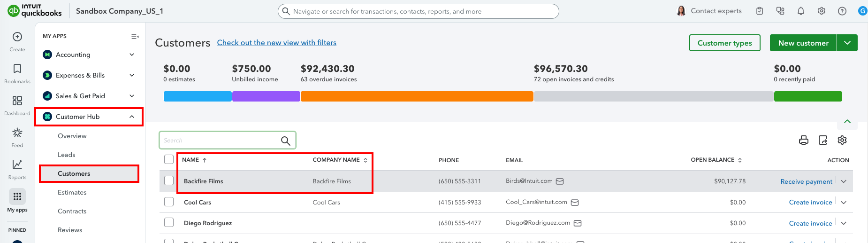868x243 pixels.
Task: Click Contact experts in the header
Action: click(x=709, y=11)
